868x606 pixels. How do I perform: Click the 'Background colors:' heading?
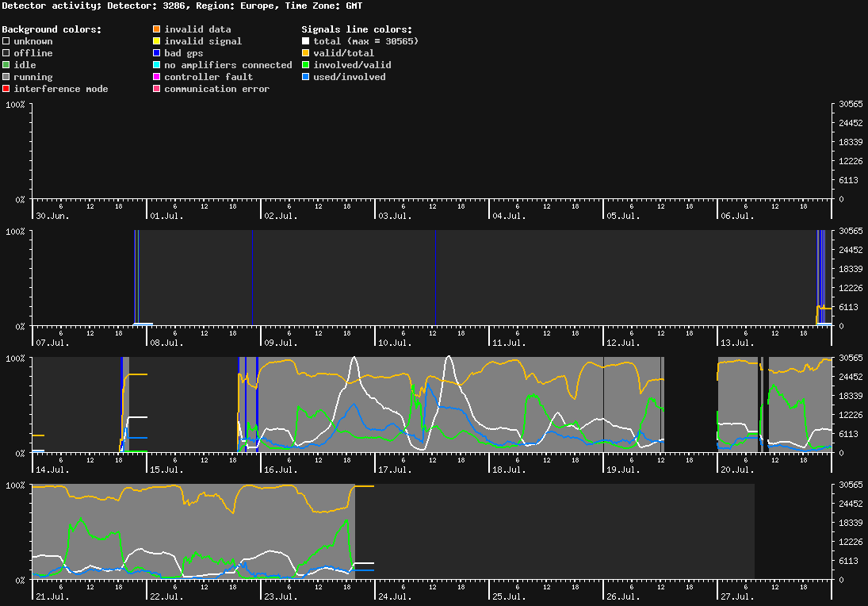point(52,29)
